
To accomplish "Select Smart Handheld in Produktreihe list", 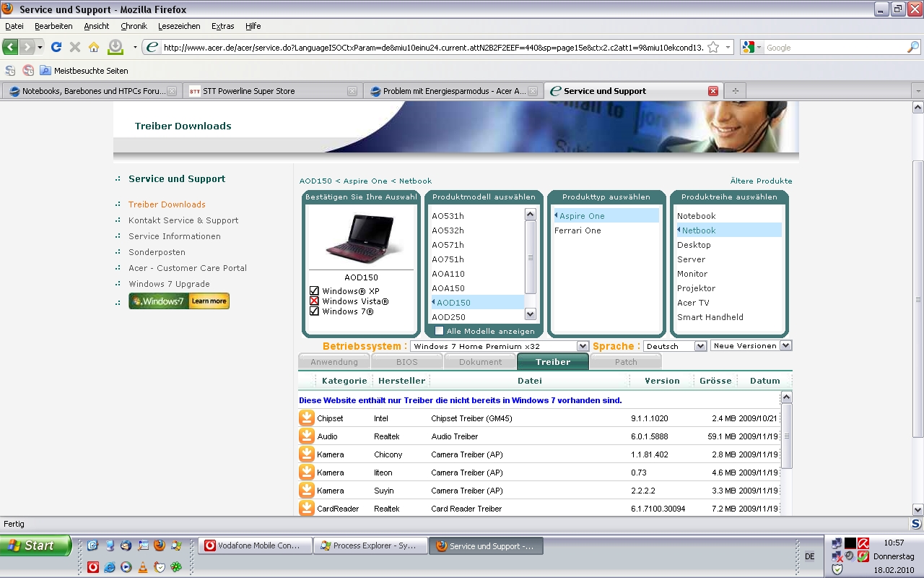I will pyautogui.click(x=710, y=317).
